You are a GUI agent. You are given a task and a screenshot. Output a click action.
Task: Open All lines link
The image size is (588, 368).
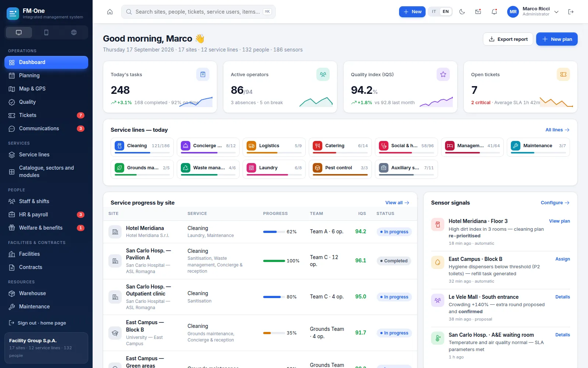[557, 130]
